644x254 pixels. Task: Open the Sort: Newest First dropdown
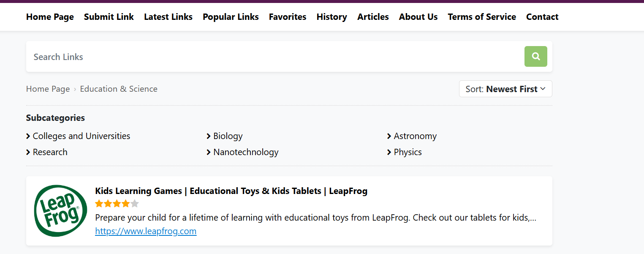point(505,89)
